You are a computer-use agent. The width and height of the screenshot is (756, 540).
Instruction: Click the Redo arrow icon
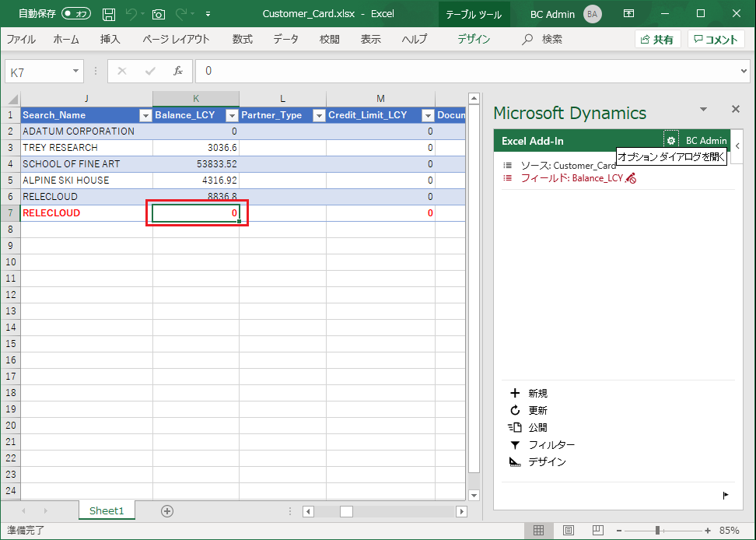click(x=180, y=14)
